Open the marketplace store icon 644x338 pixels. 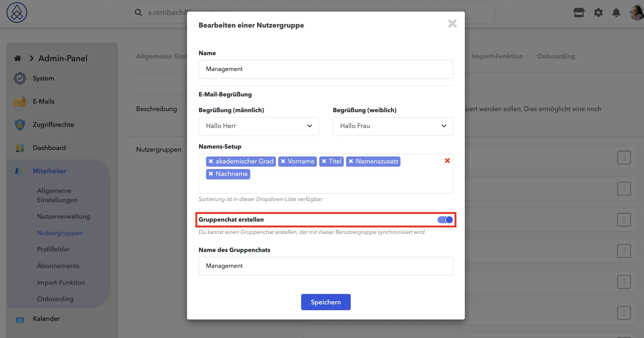click(x=579, y=12)
